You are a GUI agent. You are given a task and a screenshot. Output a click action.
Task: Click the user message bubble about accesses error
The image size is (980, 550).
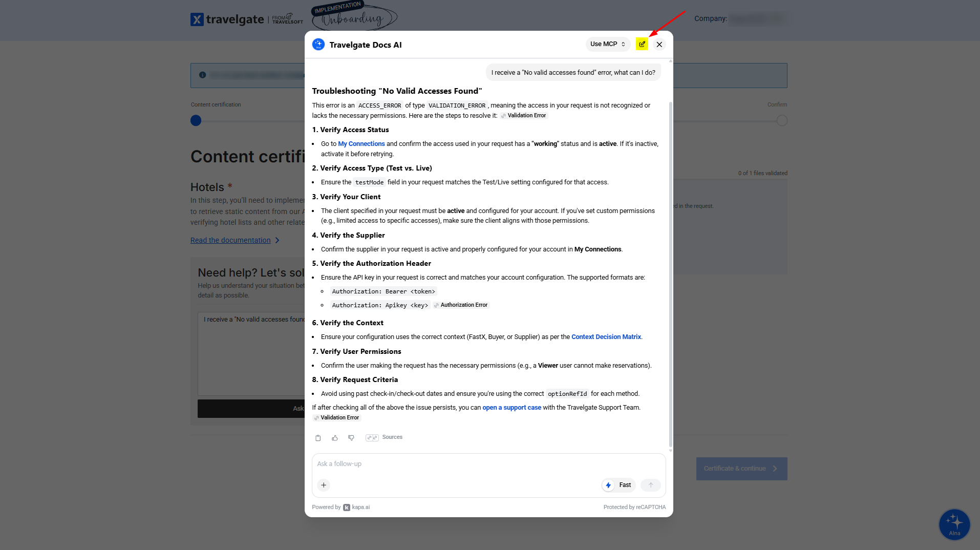573,73
